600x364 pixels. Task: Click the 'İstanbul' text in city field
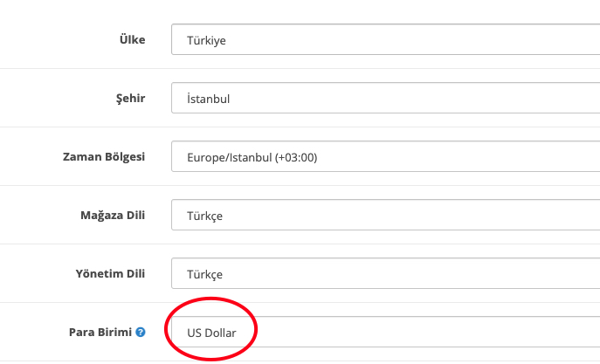pyautogui.click(x=208, y=99)
